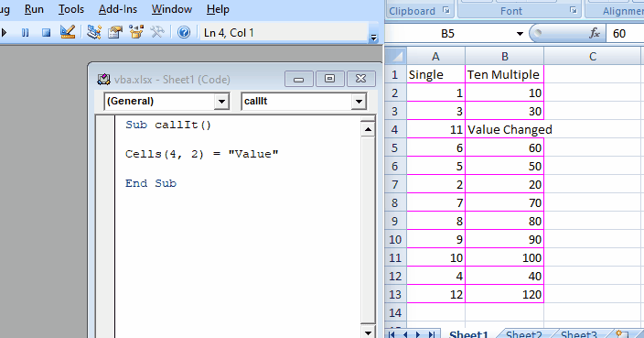Click the fx Insert Function icon
The width and height of the screenshot is (644, 338).
pos(595,33)
